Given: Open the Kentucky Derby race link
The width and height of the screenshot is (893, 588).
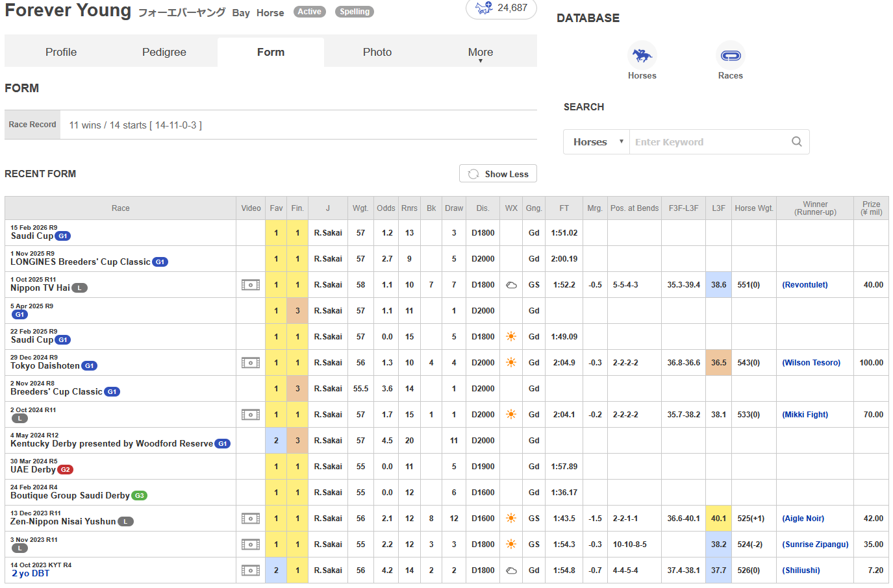Looking at the screenshot, I should click(112, 444).
